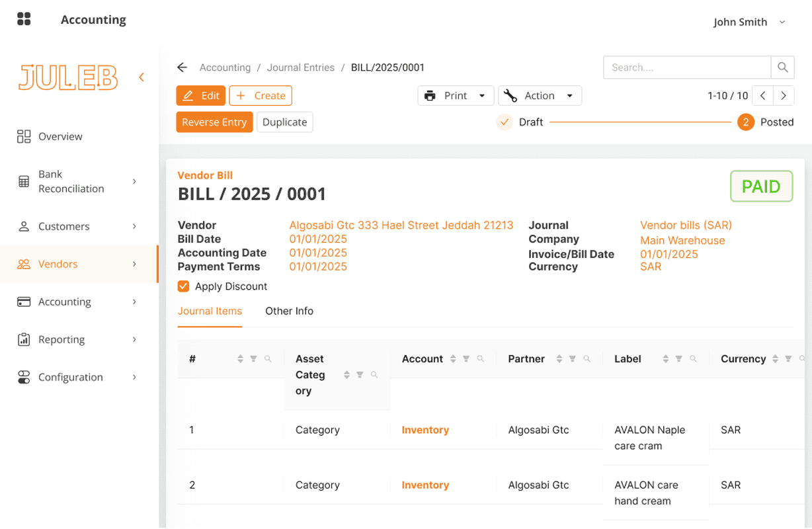Click the back arrow in breadcrumb
This screenshot has height=529, width=812.
pos(183,67)
